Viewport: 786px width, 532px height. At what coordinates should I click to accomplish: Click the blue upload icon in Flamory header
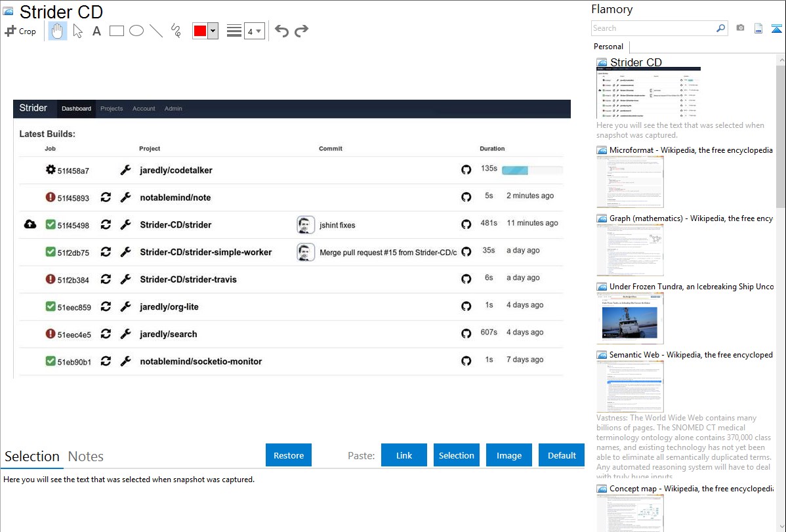coord(776,28)
